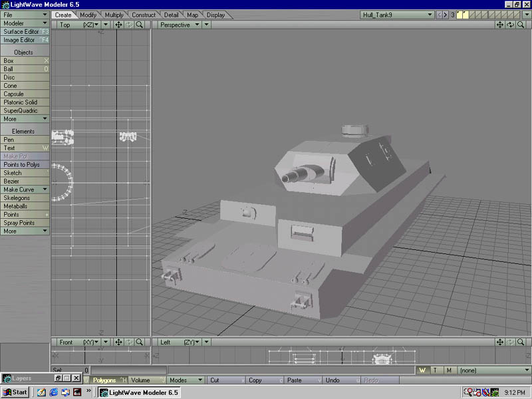Click the Top viewport pan icon
The height and width of the screenshot is (399, 532).
118,25
